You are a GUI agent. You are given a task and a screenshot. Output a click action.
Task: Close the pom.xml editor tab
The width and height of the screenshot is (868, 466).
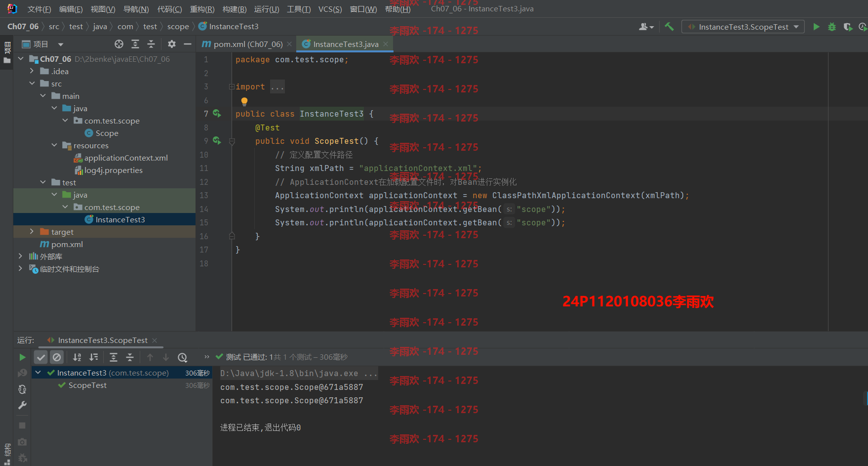click(289, 44)
